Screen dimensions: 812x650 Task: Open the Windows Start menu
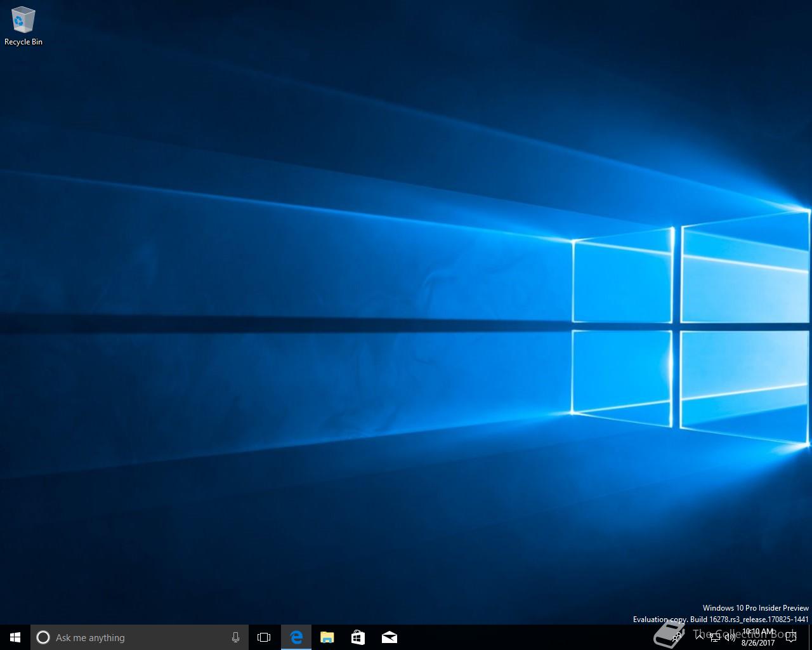click(x=15, y=637)
